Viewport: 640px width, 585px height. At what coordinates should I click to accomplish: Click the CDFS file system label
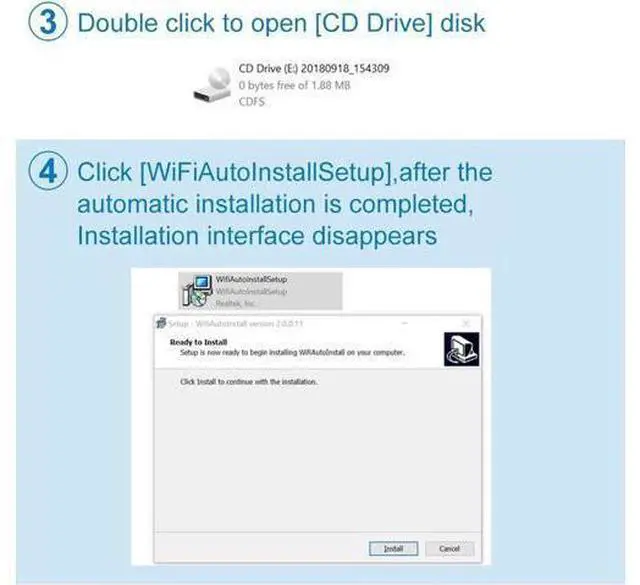coord(251,101)
